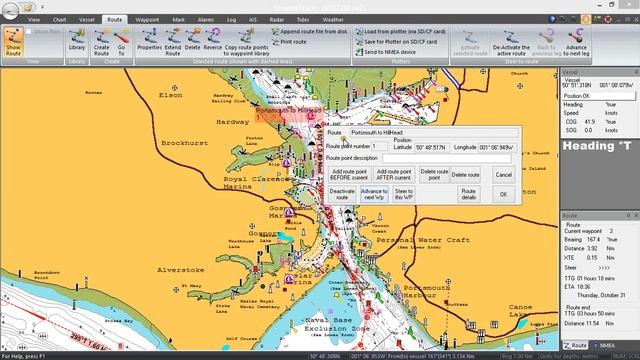This screenshot has width=640, height=360.
Task: Click Cancel in the route dialog
Action: point(503,175)
